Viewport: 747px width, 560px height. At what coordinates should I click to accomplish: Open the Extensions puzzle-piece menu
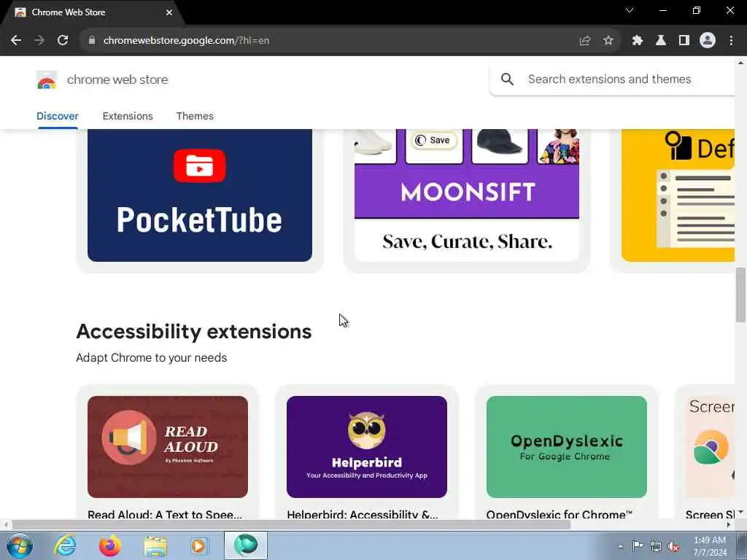637,41
